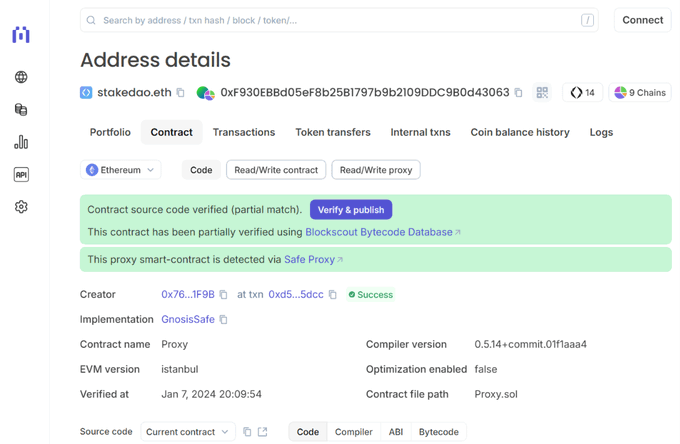Focus the address/txn hash search field

[x=339, y=20]
